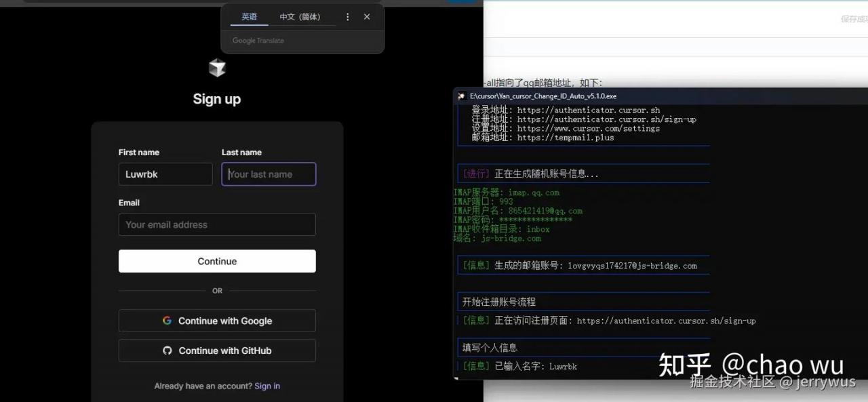The height and width of the screenshot is (402, 868).
Task: Click the 邮箱地址 tempmail.plus line in console
Action: 542,138
